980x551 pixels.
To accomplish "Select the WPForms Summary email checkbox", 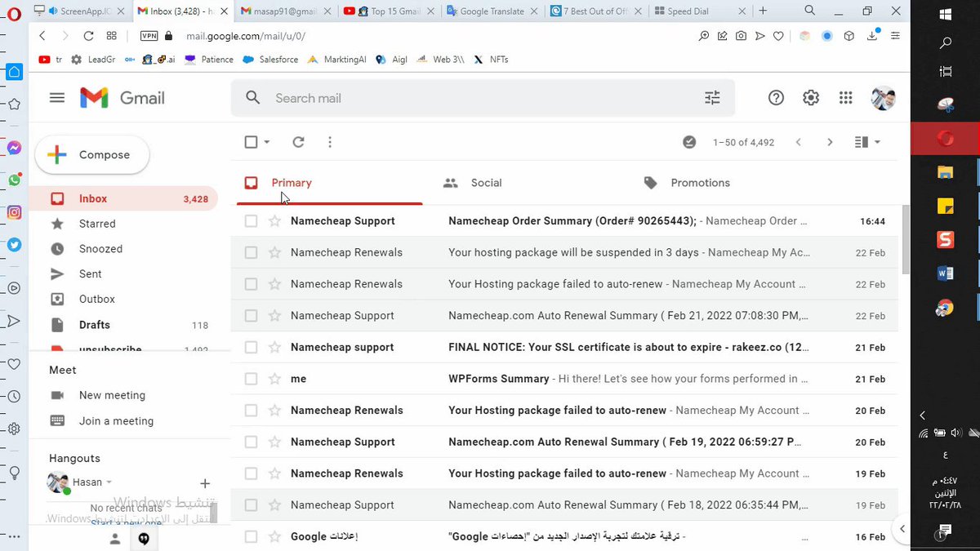I will click(x=251, y=379).
